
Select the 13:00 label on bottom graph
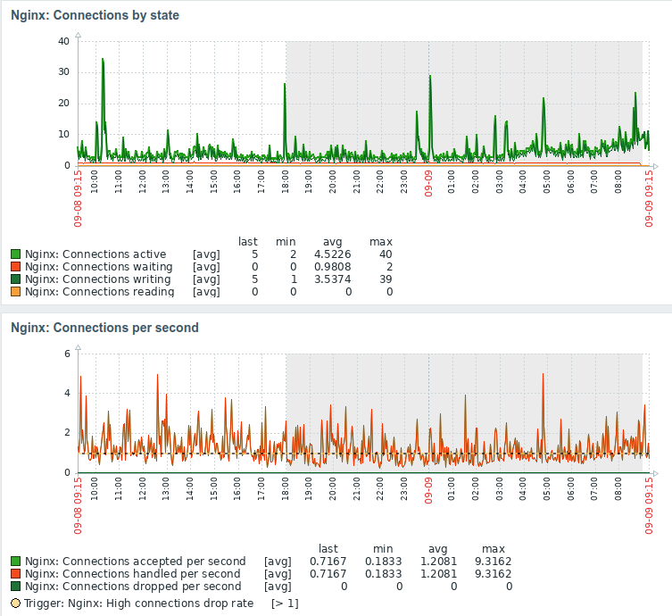pos(166,488)
